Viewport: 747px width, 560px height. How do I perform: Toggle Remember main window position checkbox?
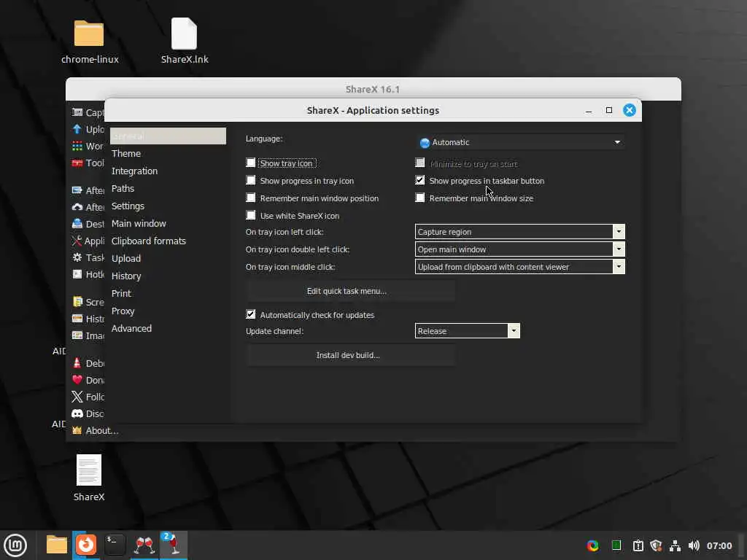[251, 198]
